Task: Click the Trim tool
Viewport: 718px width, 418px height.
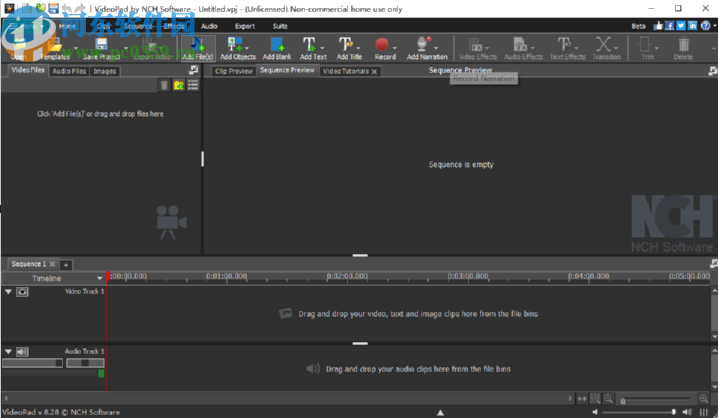Action: (645, 49)
